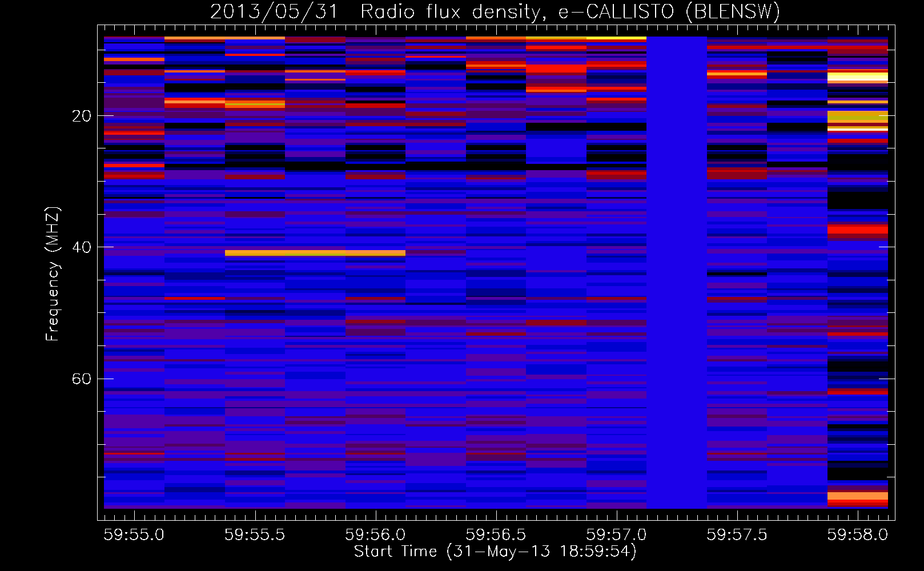The width and height of the screenshot is (924, 571).
Task: Click the solid blue data gap column
Action: (x=677, y=272)
